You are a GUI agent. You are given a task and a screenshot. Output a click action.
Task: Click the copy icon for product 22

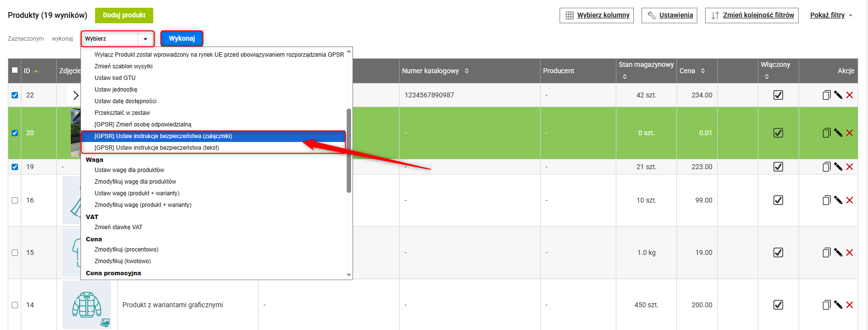click(x=826, y=95)
